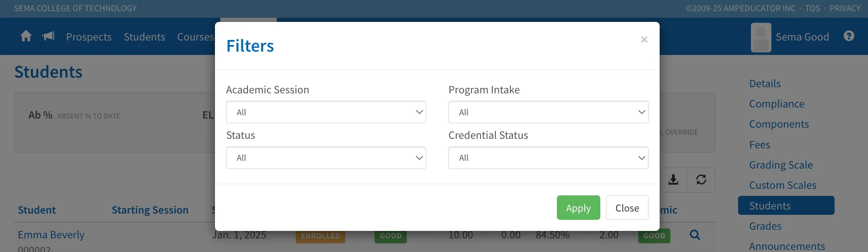This screenshot has width=868, height=252.
Task: Open Emma Beverly student link
Action: tap(51, 235)
